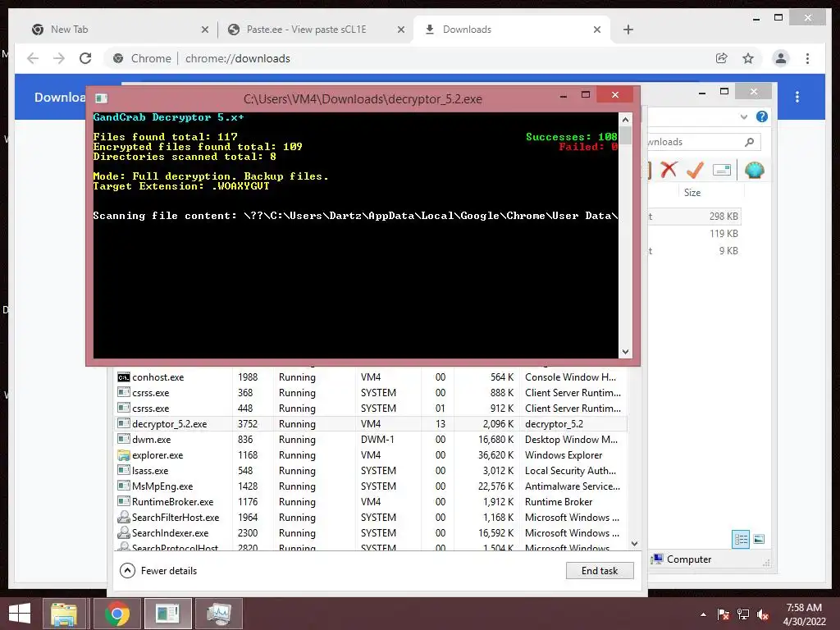Open network status tray icon
Screen dimensions: 840x630
[x=743, y=614]
